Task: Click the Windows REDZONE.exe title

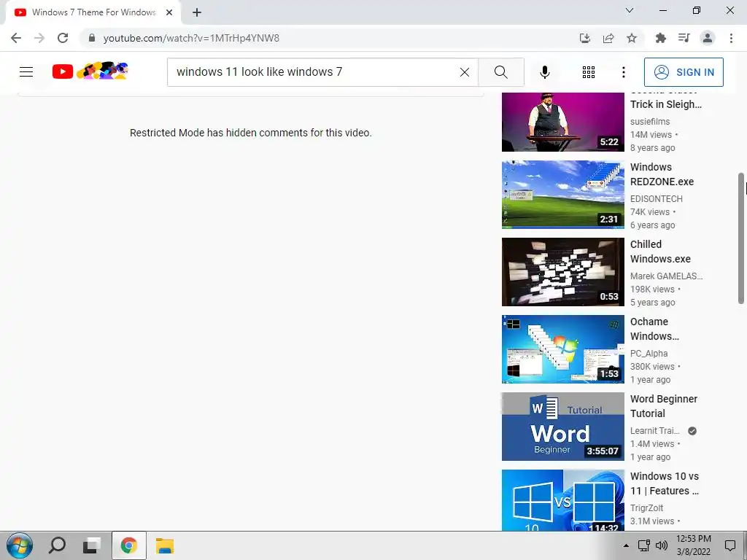Action: 662,174
